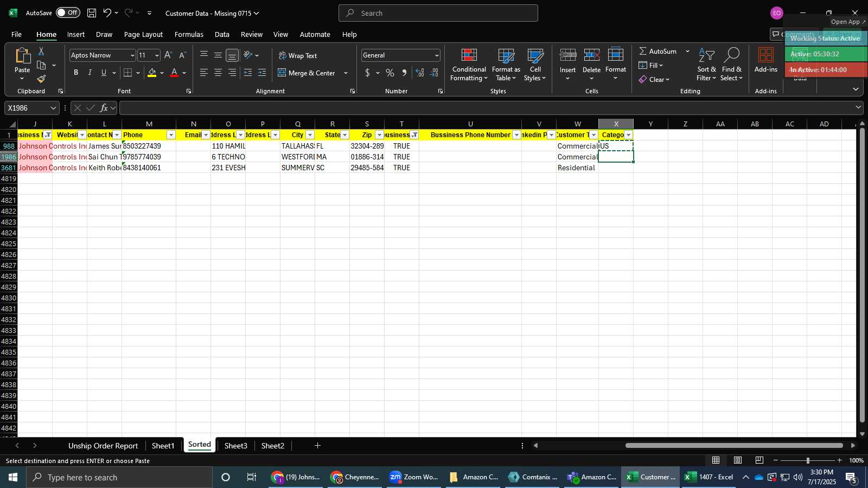Viewport: 868px width, 488px height.
Task: Apply yellow Fill Color swatch
Action: tap(152, 73)
